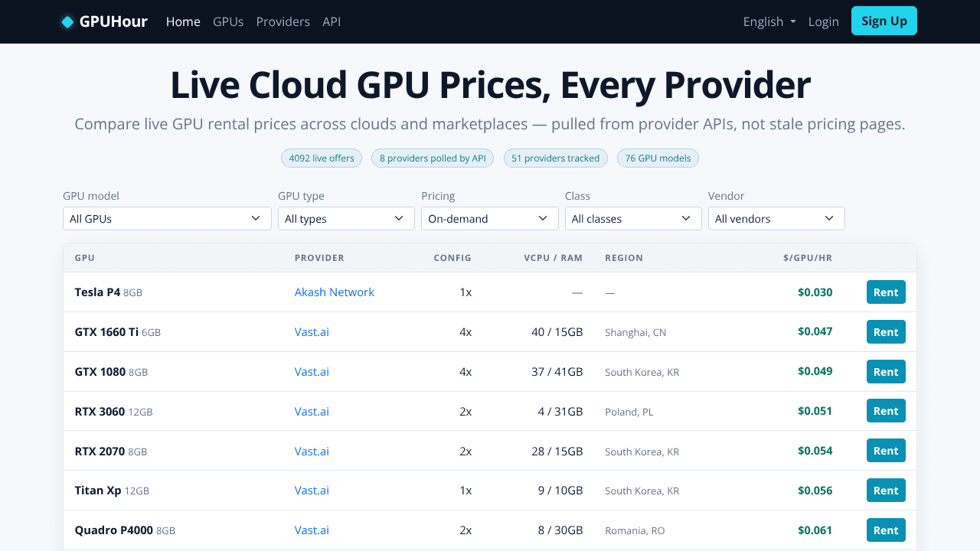The image size is (980, 551).
Task: Click the $0.061 price
Action: click(x=815, y=530)
